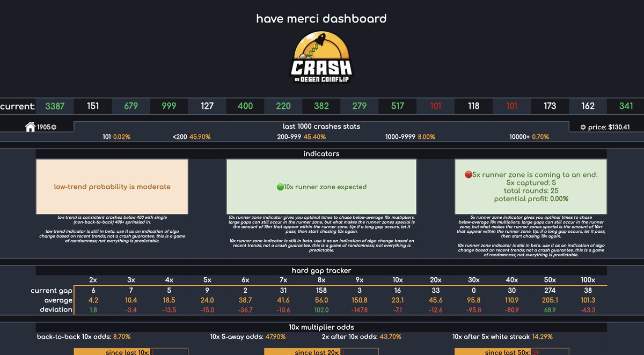Select the 151 crash value
The height and width of the screenshot is (355, 644).
[93, 106]
